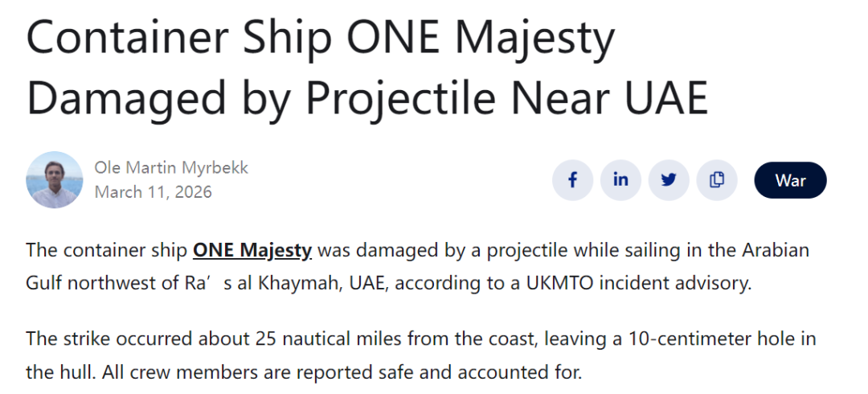Open the War category tag
The image size is (868, 394).
(x=790, y=180)
